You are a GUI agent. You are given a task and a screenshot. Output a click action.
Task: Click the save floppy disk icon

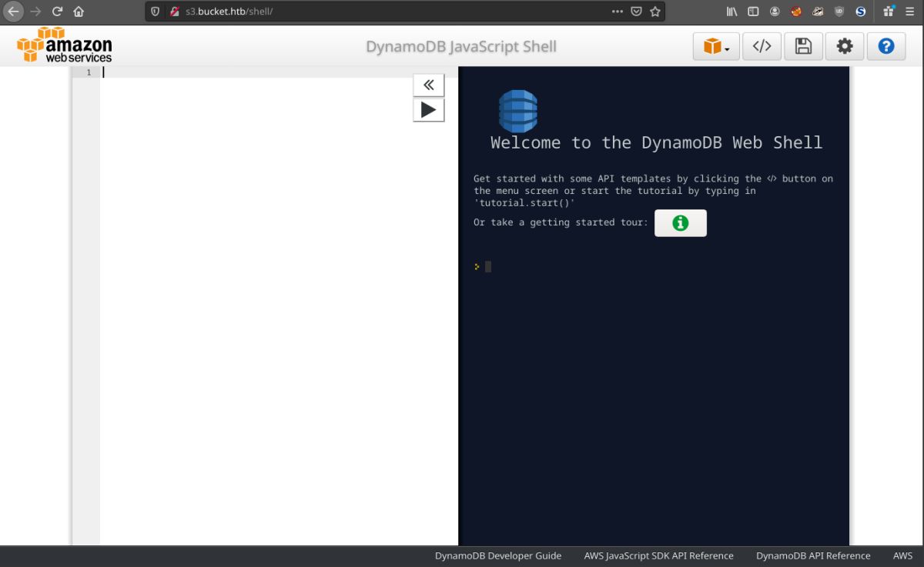point(803,46)
